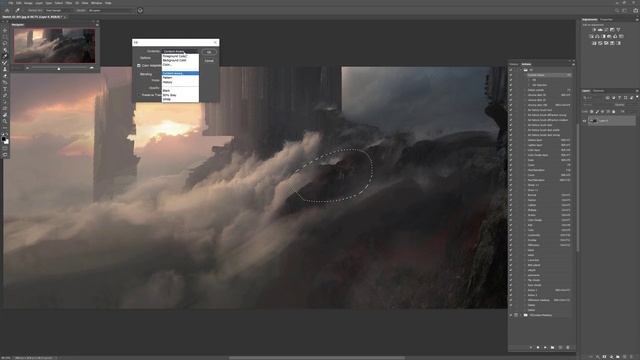Viewport: 640px width, 360px height.
Task: Toggle checkmark for Content Aware action
Action: tap(511, 75)
